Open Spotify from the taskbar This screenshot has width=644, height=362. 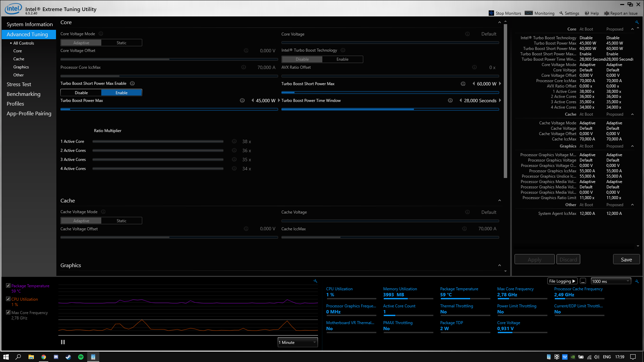pyautogui.click(x=81, y=357)
